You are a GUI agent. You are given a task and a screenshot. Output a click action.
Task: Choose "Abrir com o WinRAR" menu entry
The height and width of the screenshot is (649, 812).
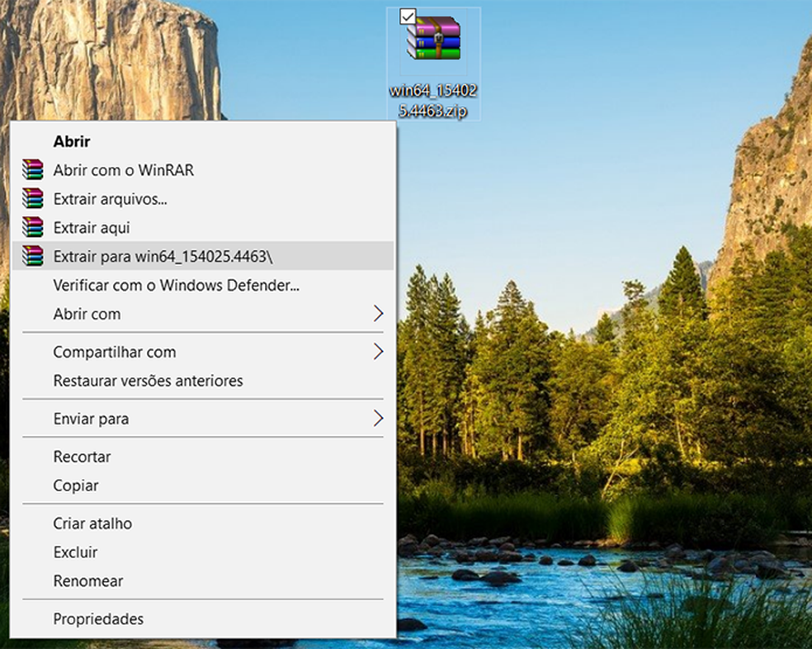[x=202, y=170]
